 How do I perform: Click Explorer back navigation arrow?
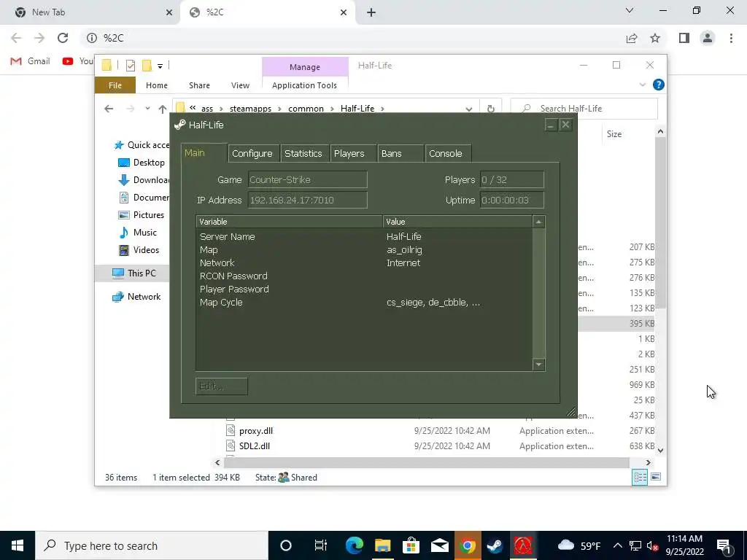click(109, 109)
